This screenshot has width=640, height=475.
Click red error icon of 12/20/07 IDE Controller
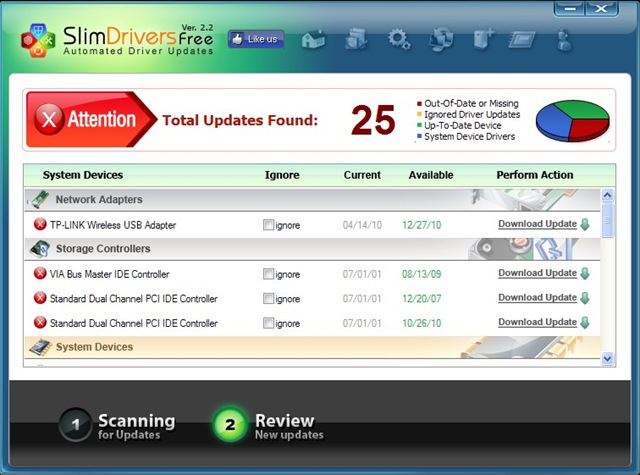tap(40, 298)
